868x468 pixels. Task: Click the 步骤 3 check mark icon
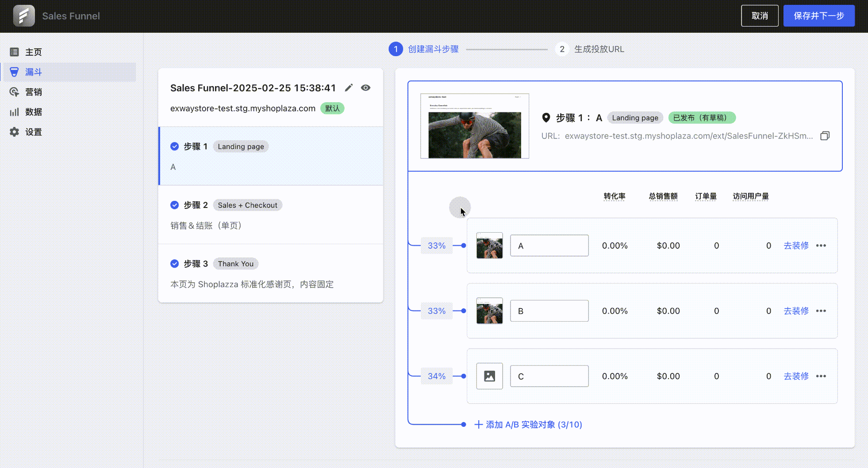click(x=174, y=264)
